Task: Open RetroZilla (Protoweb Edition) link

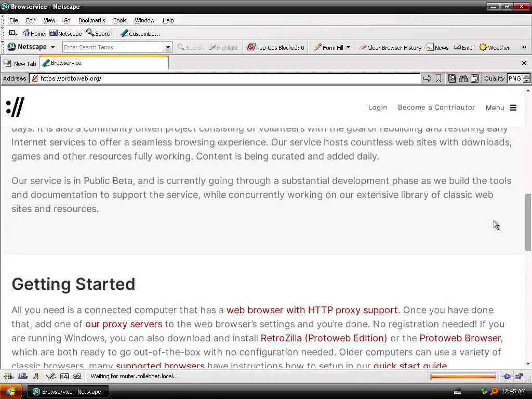Action: (x=324, y=338)
